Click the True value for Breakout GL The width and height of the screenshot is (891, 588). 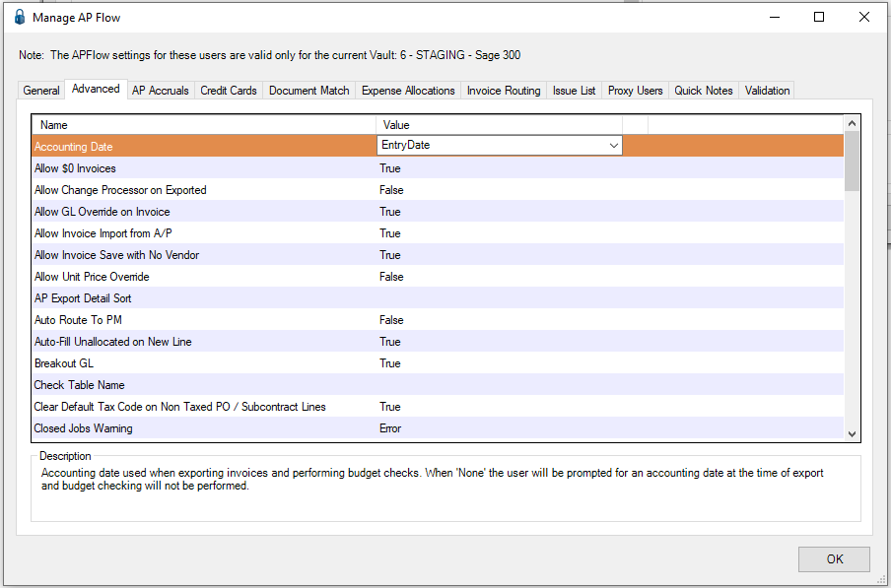coord(390,363)
